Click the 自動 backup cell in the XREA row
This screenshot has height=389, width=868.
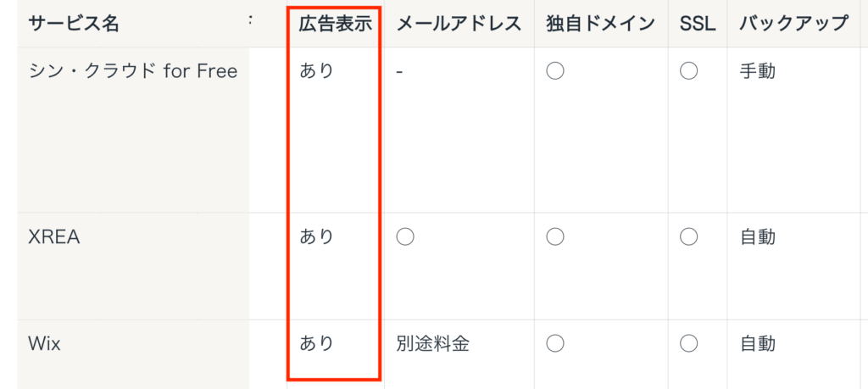(758, 237)
